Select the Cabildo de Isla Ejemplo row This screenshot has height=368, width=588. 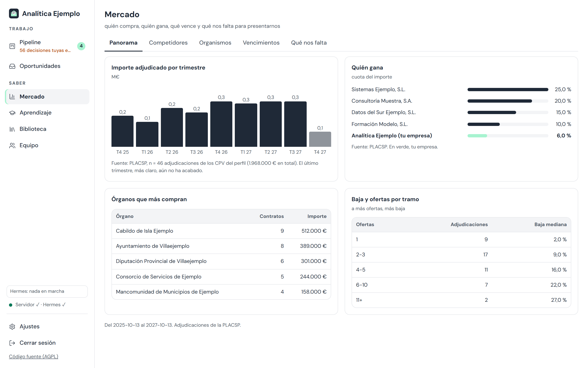tap(221, 231)
